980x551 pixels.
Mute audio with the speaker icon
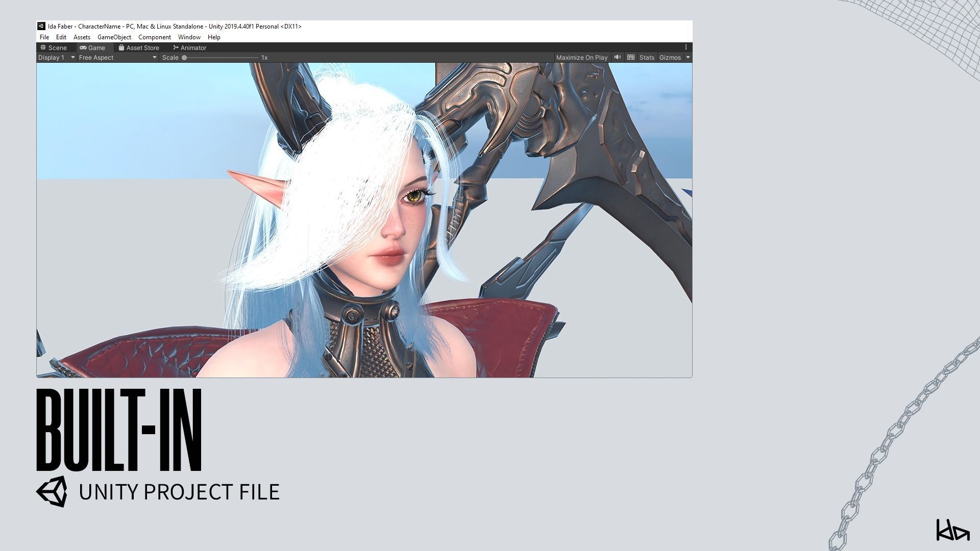(618, 57)
